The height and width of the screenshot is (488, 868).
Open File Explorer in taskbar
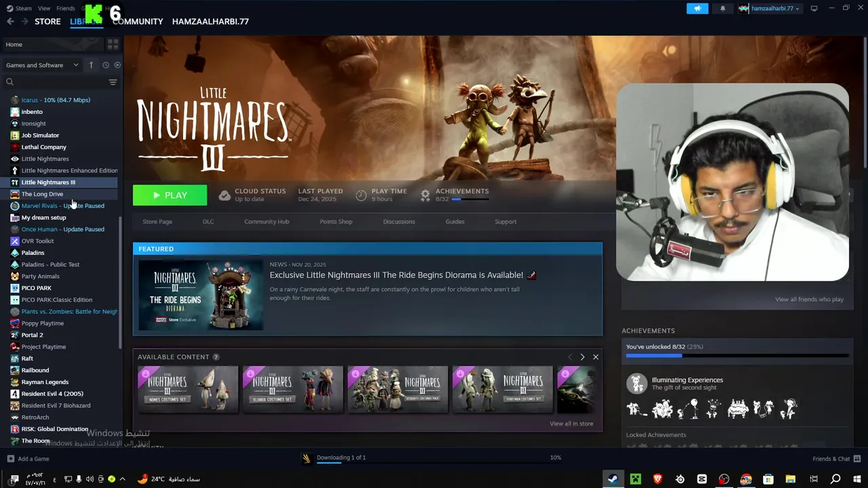[x=791, y=479]
